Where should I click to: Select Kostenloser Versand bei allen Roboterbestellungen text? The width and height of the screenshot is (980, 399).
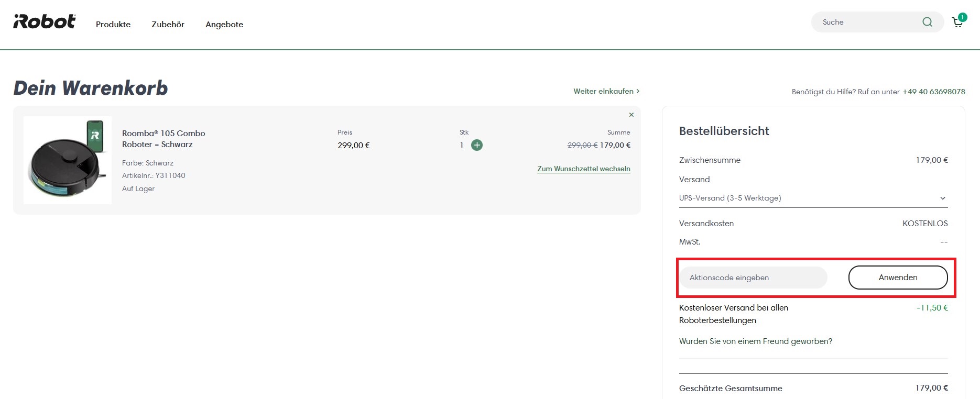tap(734, 314)
